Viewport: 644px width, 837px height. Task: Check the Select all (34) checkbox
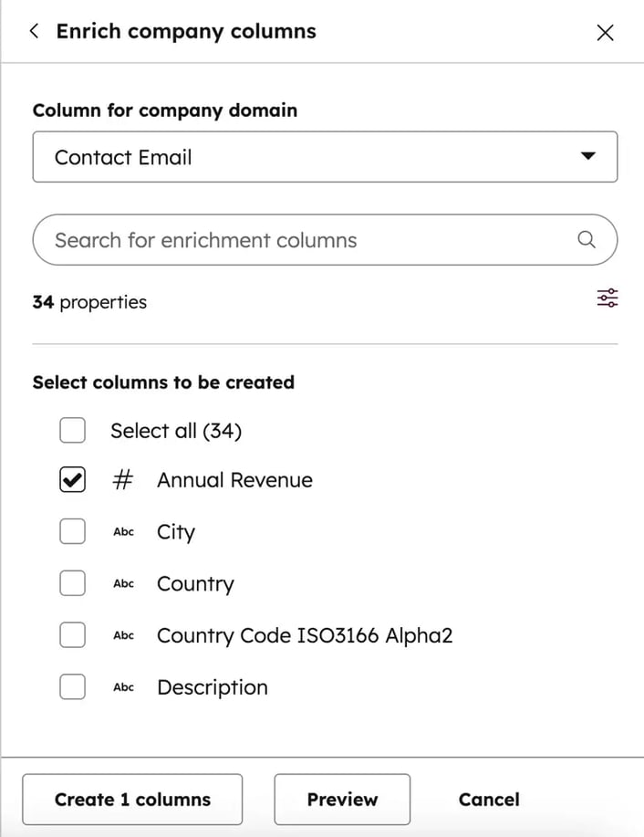72,430
